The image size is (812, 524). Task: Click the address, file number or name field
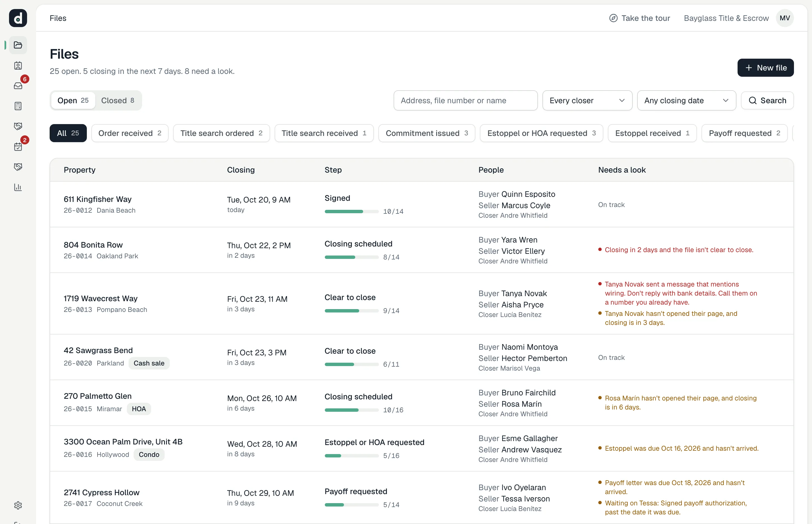tap(465, 100)
